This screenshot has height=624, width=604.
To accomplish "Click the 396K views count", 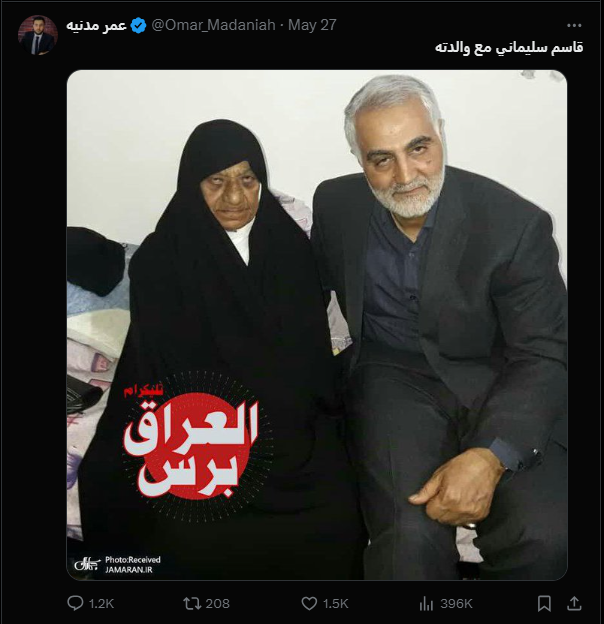I will coord(456,604).
